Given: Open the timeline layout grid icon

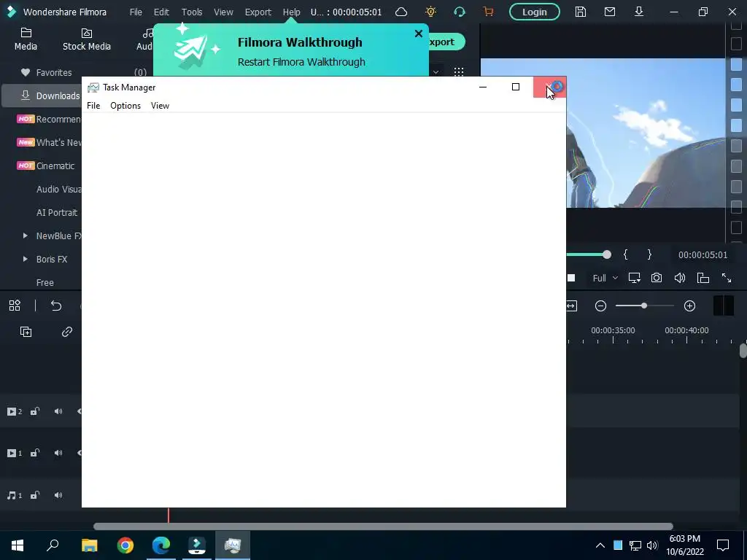Looking at the screenshot, I should (x=15, y=306).
